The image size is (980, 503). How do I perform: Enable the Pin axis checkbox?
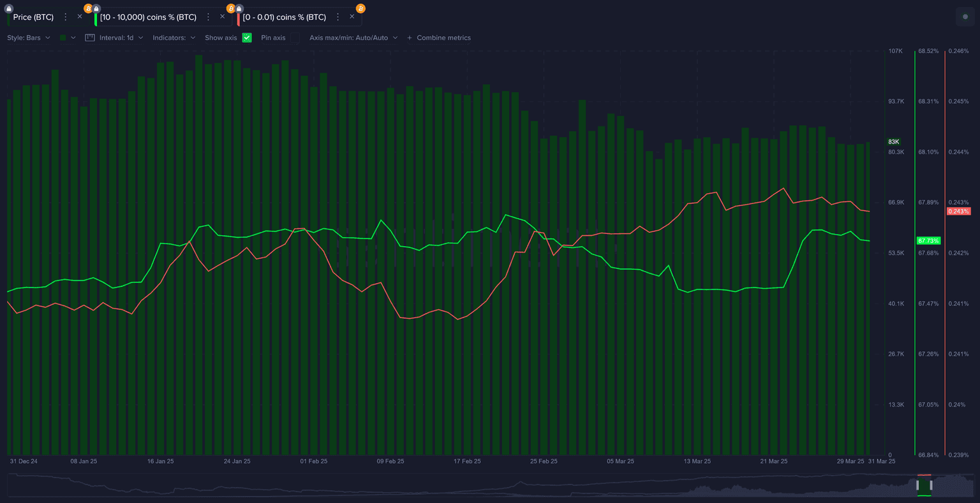[x=294, y=38]
